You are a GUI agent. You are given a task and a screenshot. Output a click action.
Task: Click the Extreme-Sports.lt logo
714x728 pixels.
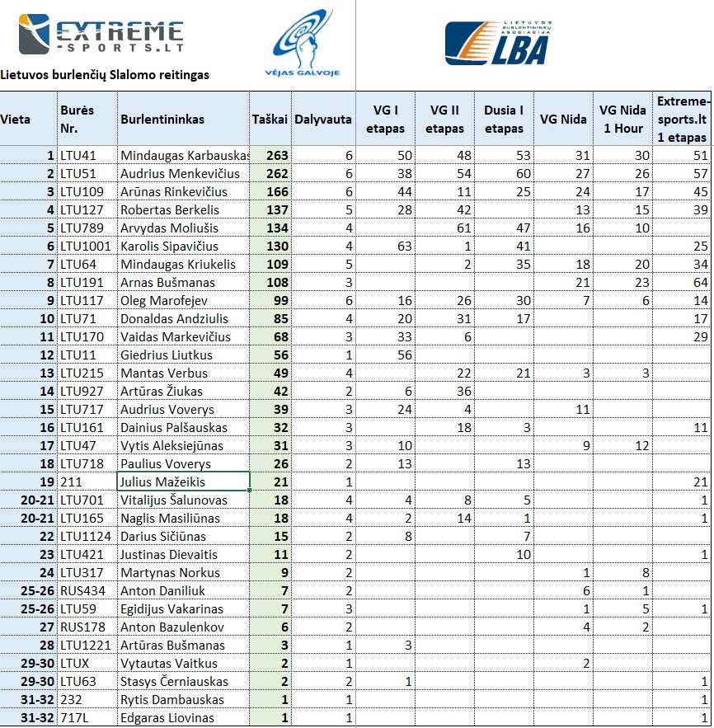click(x=101, y=34)
